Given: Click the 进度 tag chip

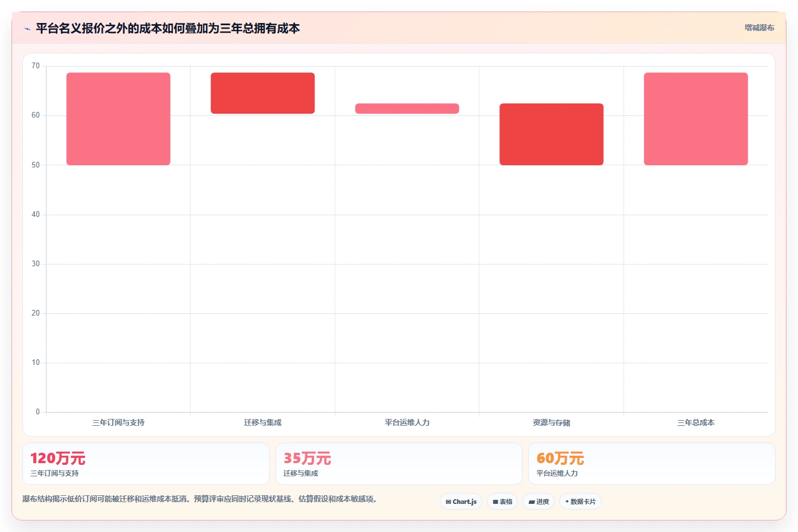Looking at the screenshot, I should (x=539, y=502).
